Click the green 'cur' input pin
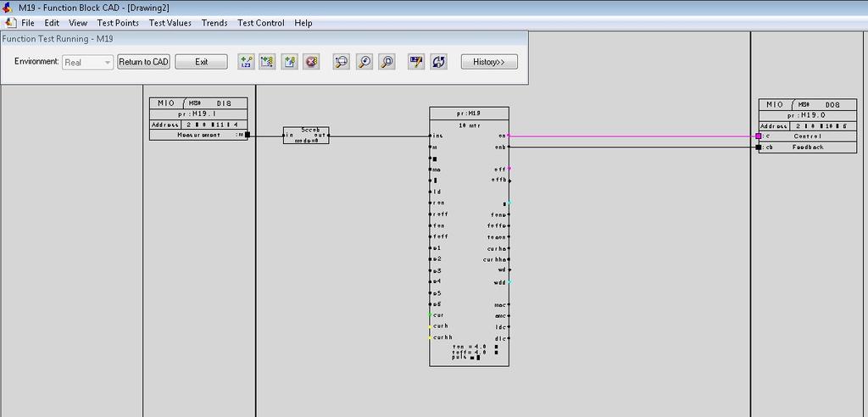This screenshot has width=868, height=417. pyautogui.click(x=430, y=315)
